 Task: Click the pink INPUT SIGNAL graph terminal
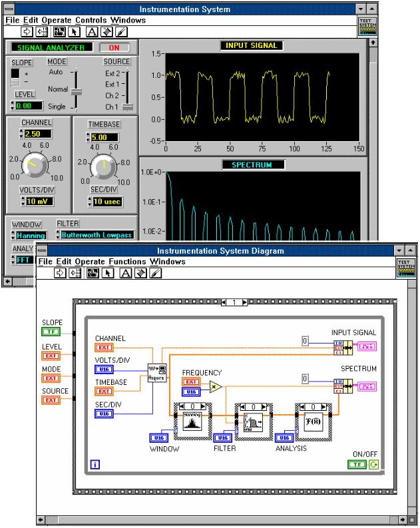(367, 346)
